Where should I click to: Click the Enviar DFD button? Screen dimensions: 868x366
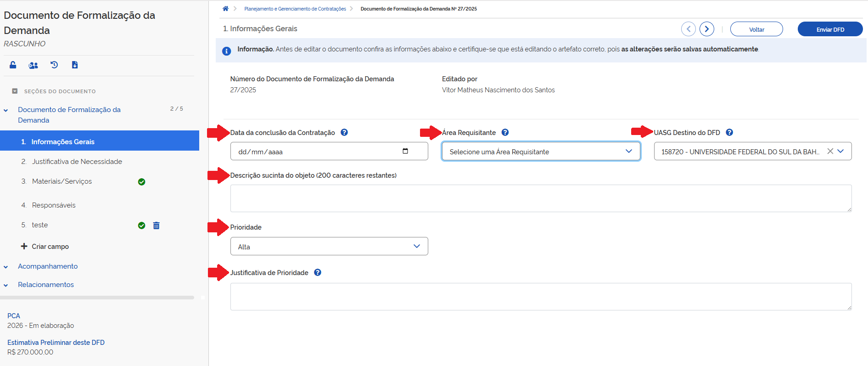(830, 29)
